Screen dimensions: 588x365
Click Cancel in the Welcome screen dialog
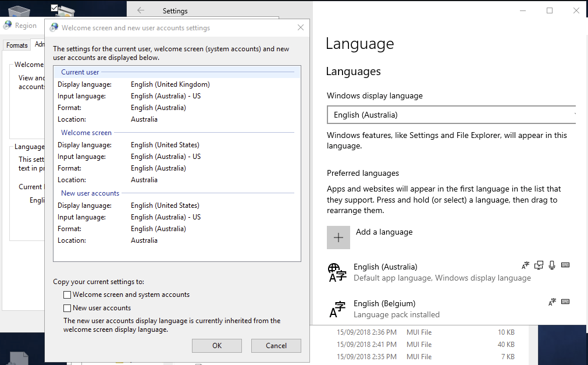276,345
